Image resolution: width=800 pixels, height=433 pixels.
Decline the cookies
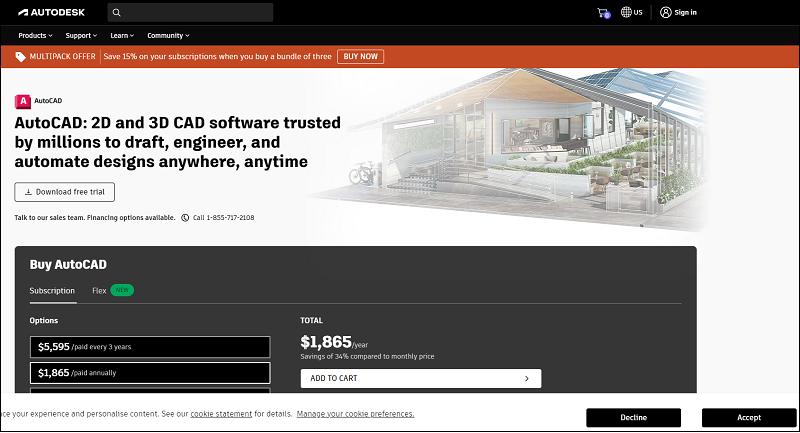coord(633,418)
